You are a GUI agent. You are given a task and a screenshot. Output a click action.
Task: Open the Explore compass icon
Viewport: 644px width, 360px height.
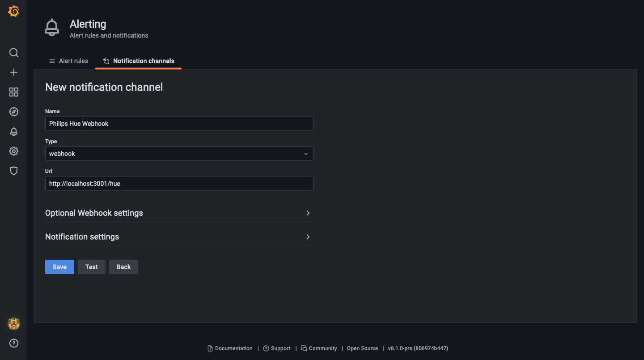click(x=13, y=112)
